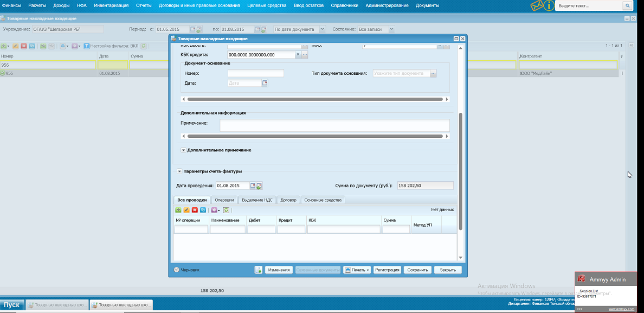Open the print dropdown in background list toolbar
Image resolution: width=644 pixels, height=313 pixels.
tap(64, 46)
